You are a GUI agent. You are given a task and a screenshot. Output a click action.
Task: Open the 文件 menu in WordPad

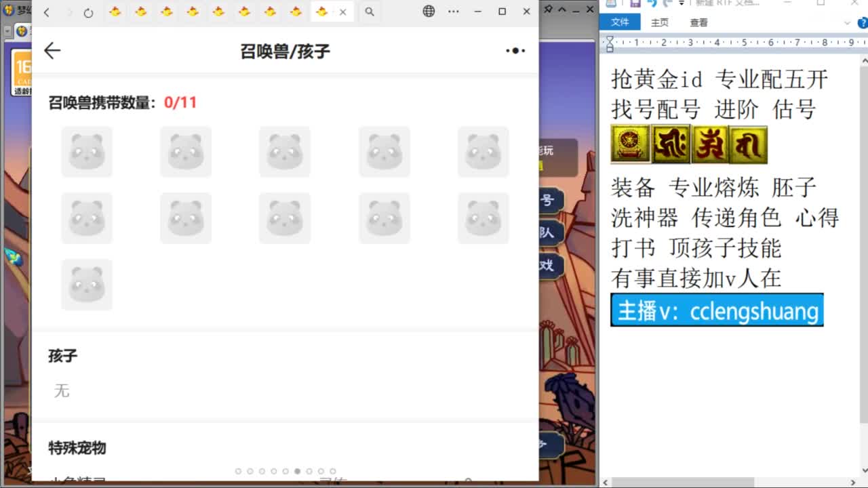tap(620, 22)
